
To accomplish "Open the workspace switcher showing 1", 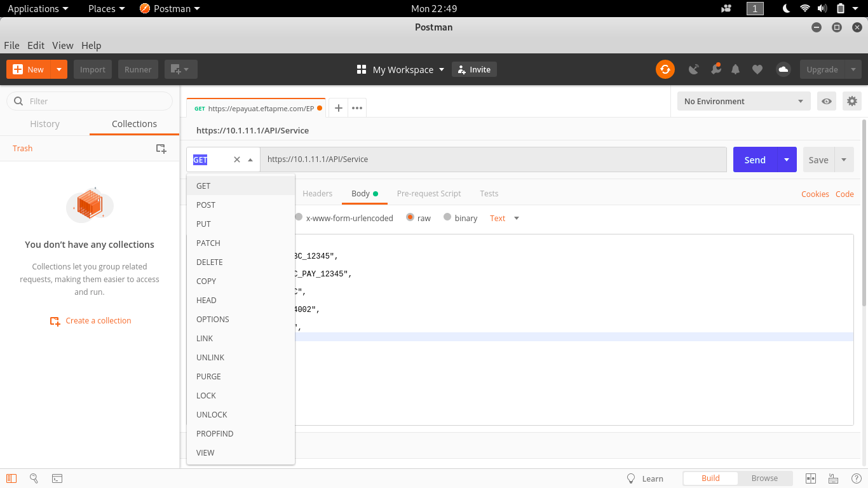I will click(x=755, y=8).
